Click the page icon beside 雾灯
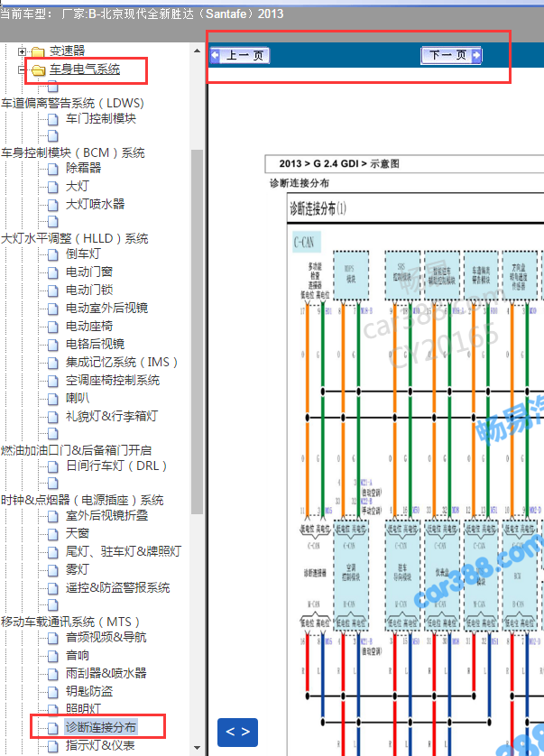Screen dimensions: 544x756 point(53,570)
